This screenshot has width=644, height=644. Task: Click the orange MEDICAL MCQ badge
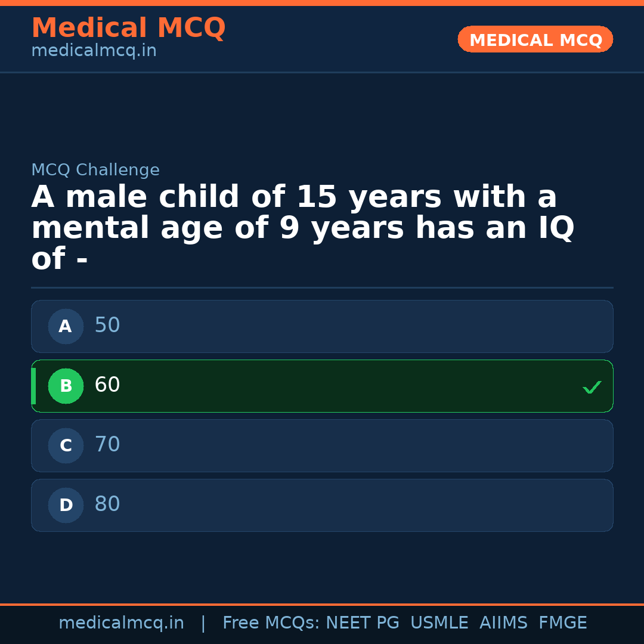click(535, 39)
